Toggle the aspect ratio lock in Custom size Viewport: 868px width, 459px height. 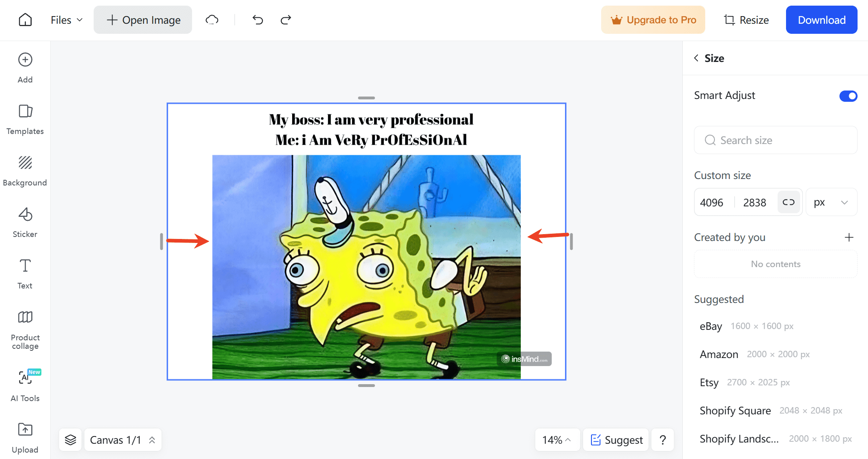tap(789, 202)
